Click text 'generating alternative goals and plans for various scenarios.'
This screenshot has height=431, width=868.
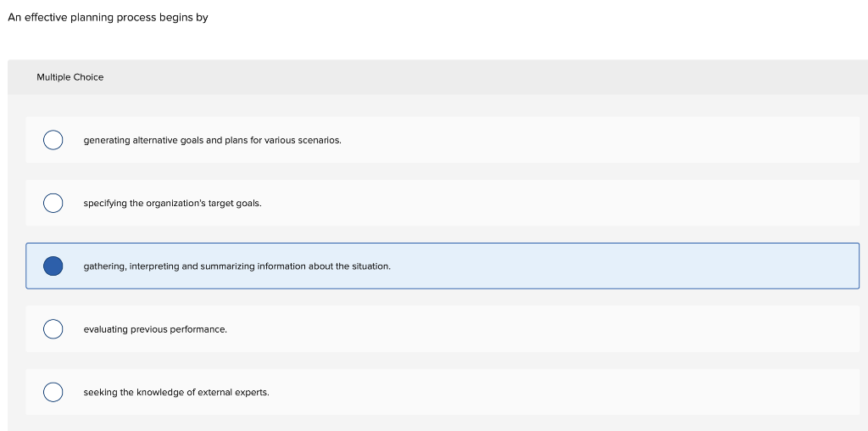click(x=213, y=140)
